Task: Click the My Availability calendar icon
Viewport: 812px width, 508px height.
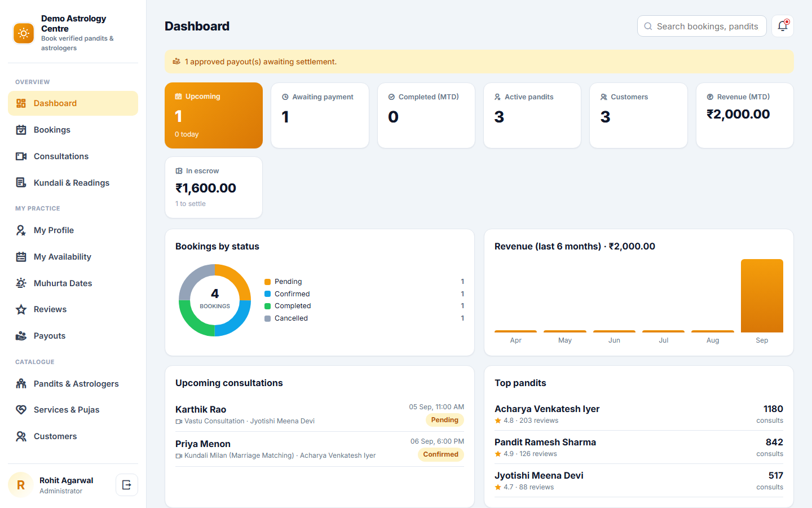Action: click(21, 257)
